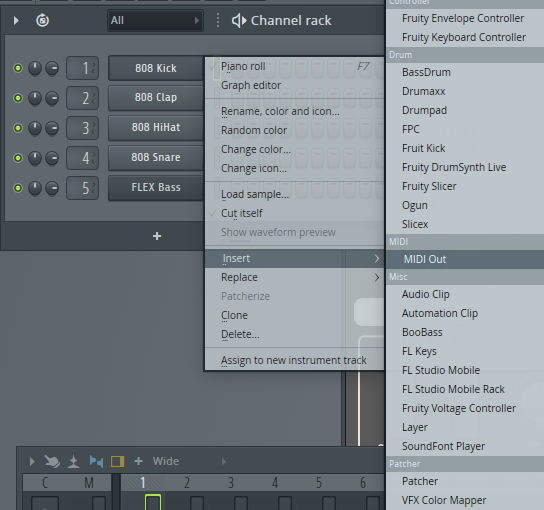This screenshot has width=544, height=510.
Task: Open the 808 Snare channel button
Action: pos(156,158)
